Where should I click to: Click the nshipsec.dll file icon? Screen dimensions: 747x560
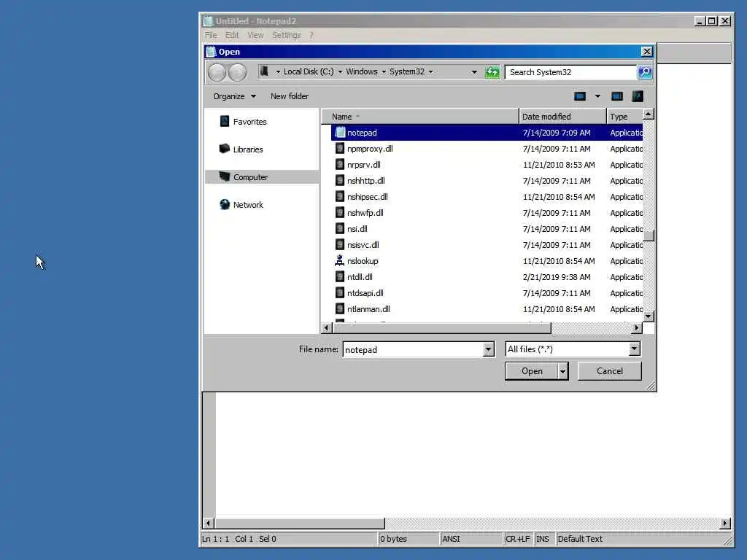(x=340, y=197)
